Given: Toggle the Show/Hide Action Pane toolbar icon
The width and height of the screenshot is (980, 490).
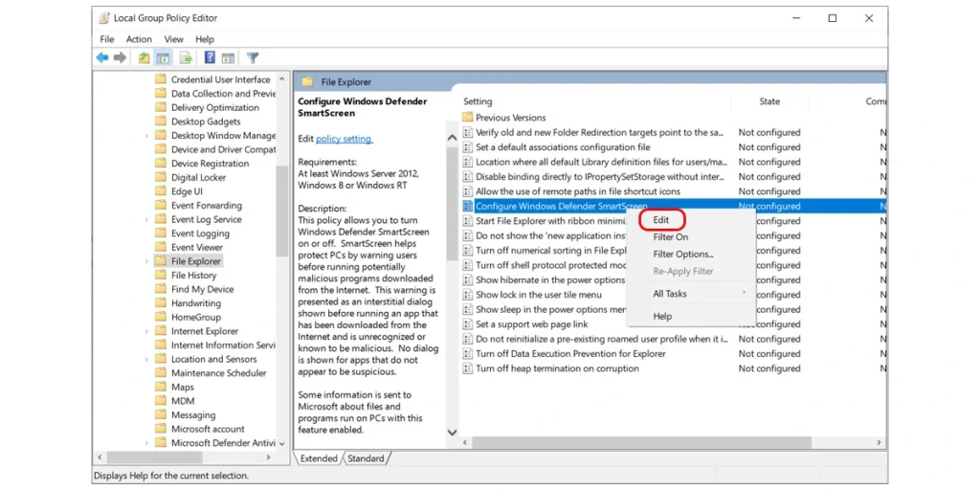Looking at the screenshot, I should click(x=228, y=58).
